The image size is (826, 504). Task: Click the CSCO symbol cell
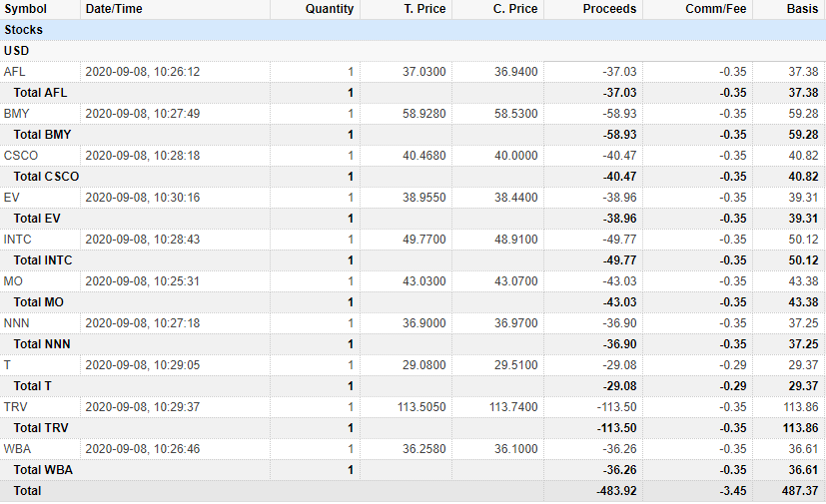21,156
